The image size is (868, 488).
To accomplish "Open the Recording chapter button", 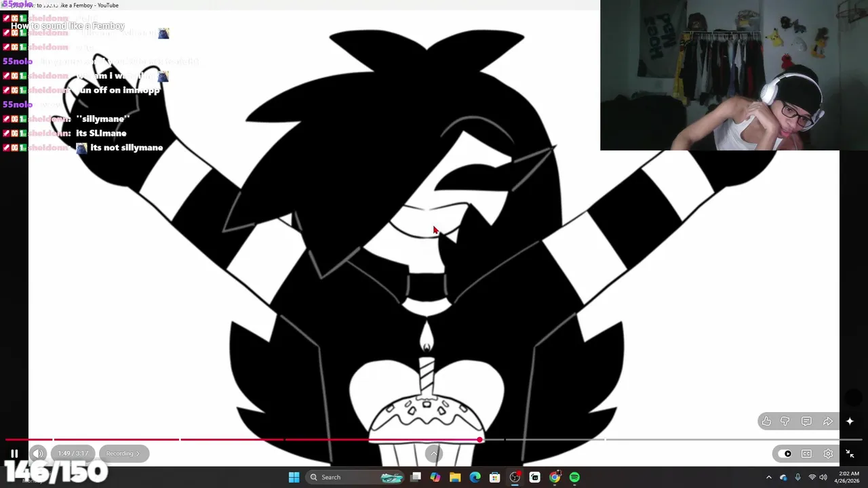I will [123, 453].
